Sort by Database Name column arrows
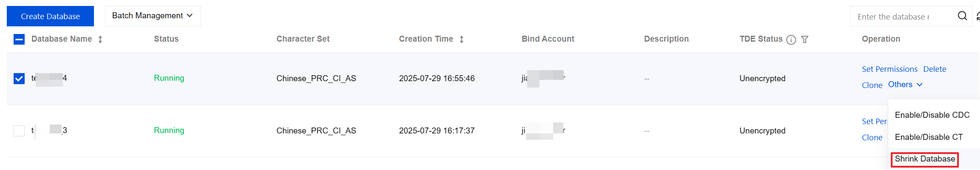The image size is (980, 170). click(100, 40)
